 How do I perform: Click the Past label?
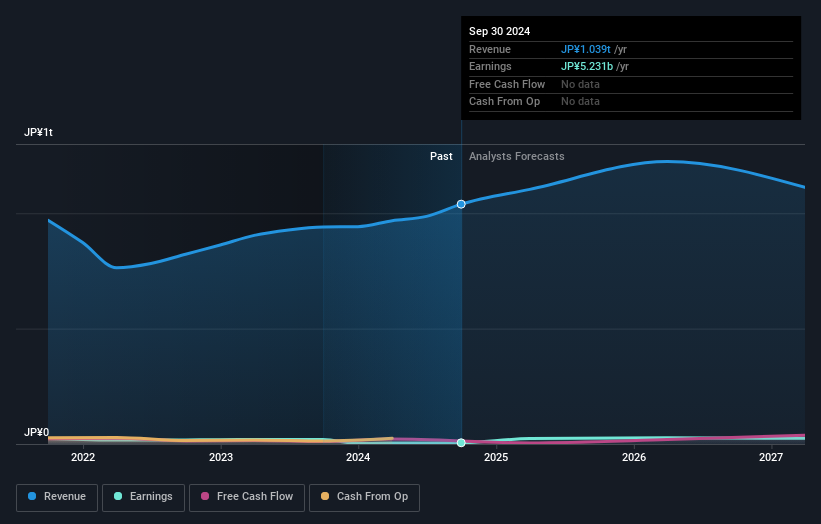click(x=441, y=157)
